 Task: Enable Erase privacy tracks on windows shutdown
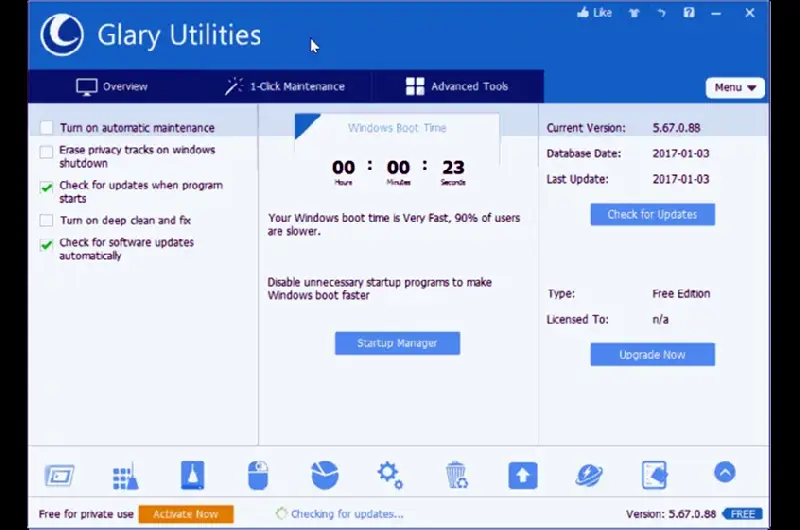click(46, 152)
